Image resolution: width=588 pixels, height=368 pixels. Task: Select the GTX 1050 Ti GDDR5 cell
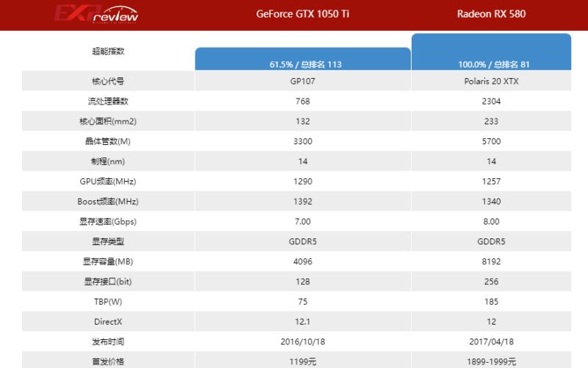pos(303,241)
